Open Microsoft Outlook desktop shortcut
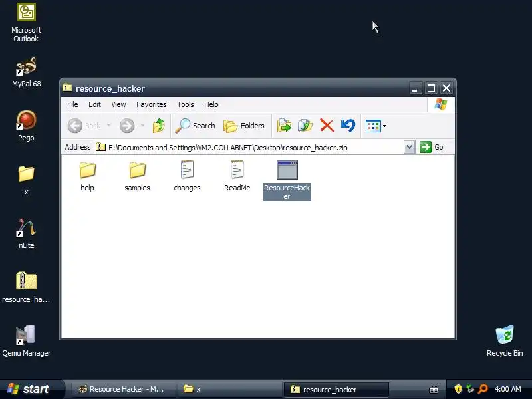Screen dimensions: 532x399 (x=26, y=23)
